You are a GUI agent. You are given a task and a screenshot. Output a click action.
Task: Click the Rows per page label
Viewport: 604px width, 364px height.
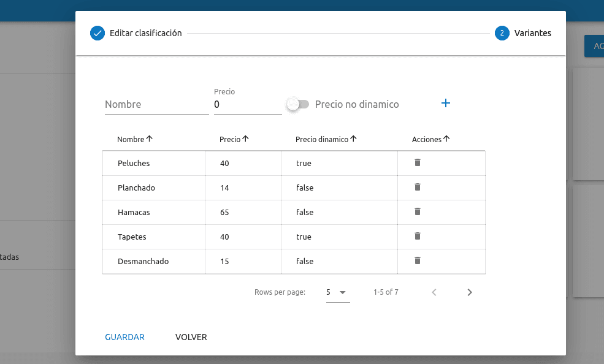coord(280,292)
